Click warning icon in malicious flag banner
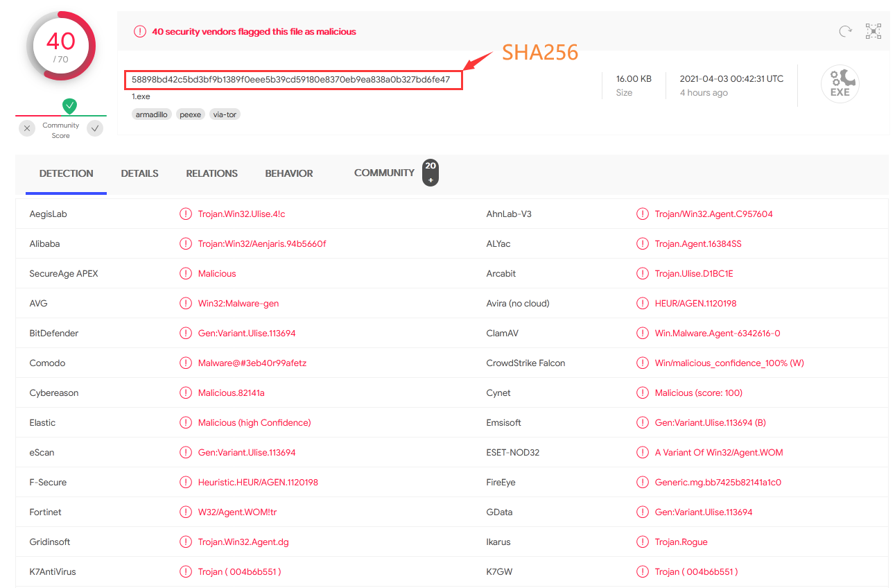The image size is (895, 588). click(x=140, y=32)
